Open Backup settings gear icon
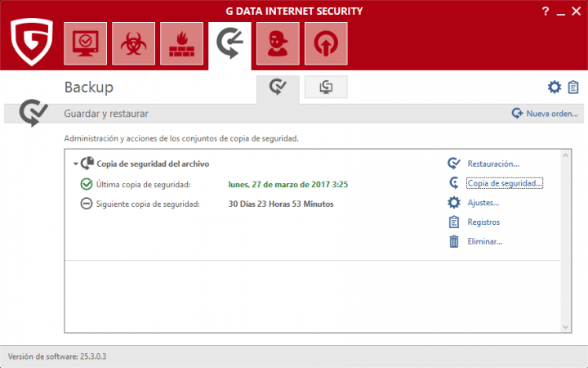 pos(555,88)
